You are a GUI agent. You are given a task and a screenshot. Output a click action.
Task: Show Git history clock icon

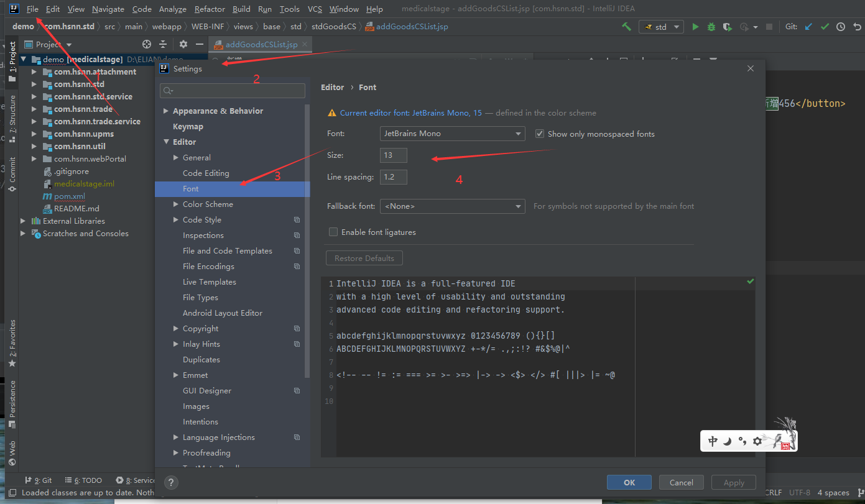click(841, 27)
